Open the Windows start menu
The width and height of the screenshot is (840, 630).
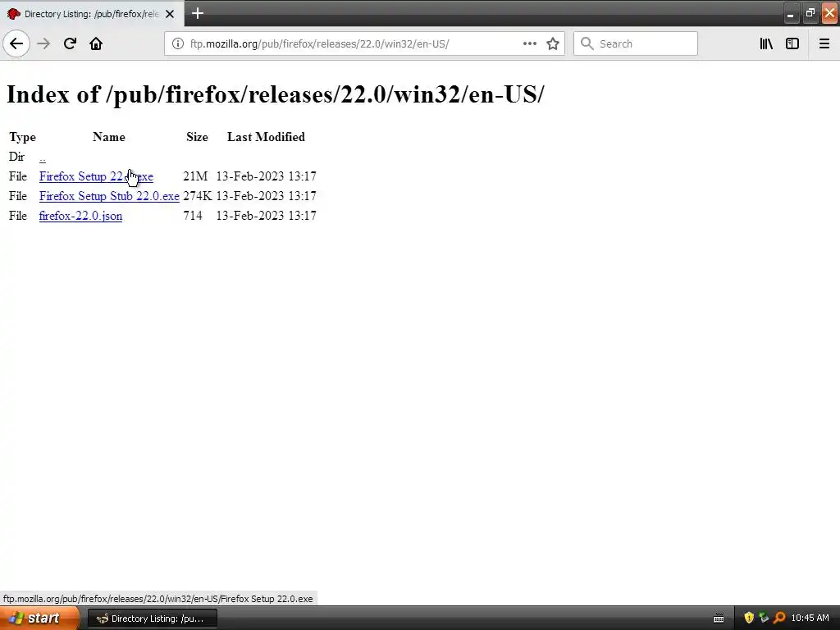coord(39,619)
